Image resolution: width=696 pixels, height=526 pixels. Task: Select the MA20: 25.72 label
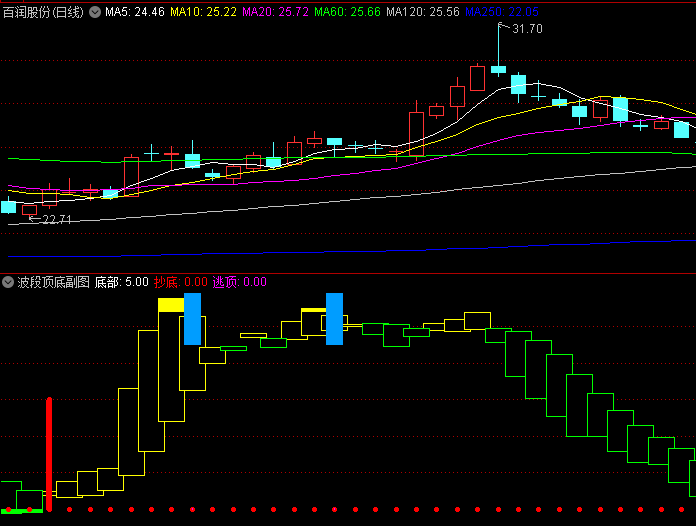click(275, 12)
